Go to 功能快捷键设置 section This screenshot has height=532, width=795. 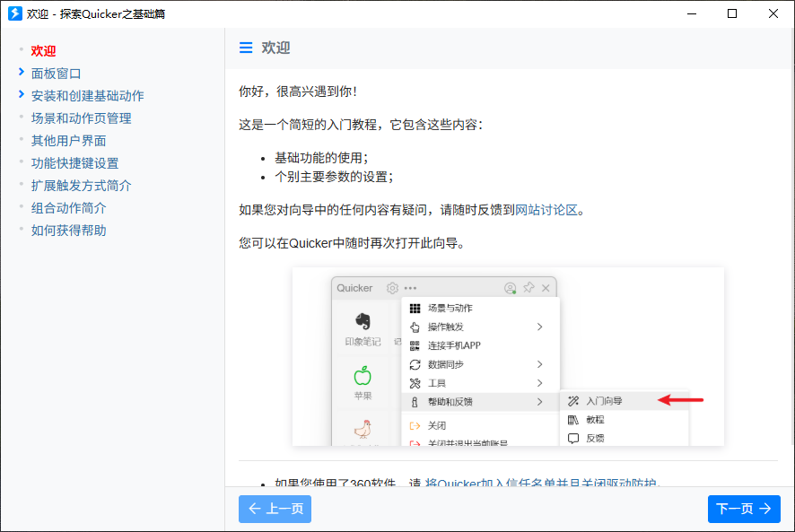pyautogui.click(x=74, y=162)
